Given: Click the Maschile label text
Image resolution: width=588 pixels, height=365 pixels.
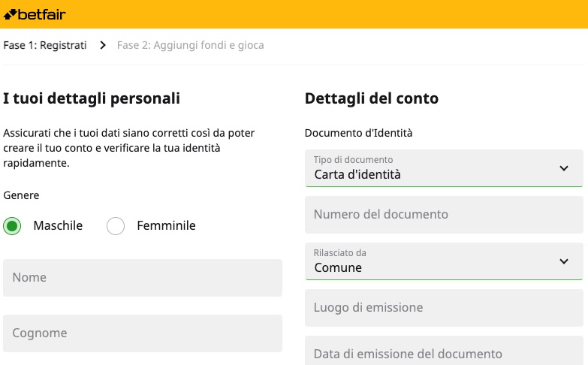Looking at the screenshot, I should 58,225.
